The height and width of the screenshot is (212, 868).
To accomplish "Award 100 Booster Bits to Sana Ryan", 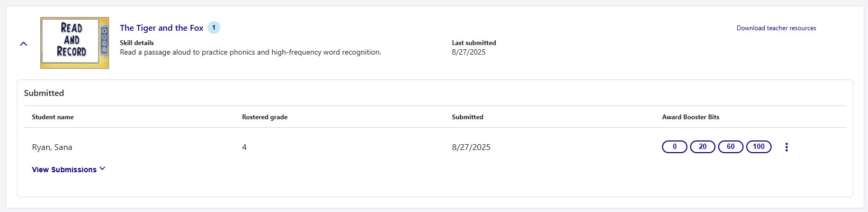I will point(758,147).
